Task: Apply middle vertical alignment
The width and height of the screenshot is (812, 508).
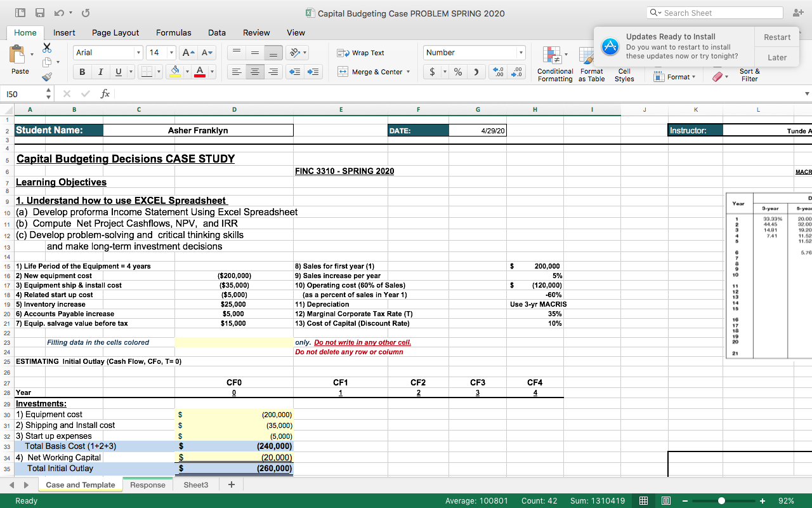Action: [255, 53]
